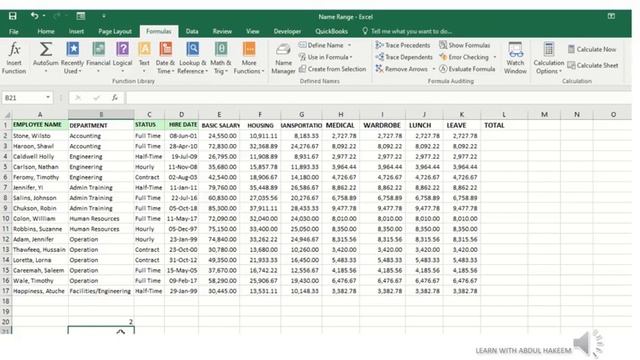The width and height of the screenshot is (640, 360).
Task: Open Math & Trig functions icon
Action: [221, 49]
